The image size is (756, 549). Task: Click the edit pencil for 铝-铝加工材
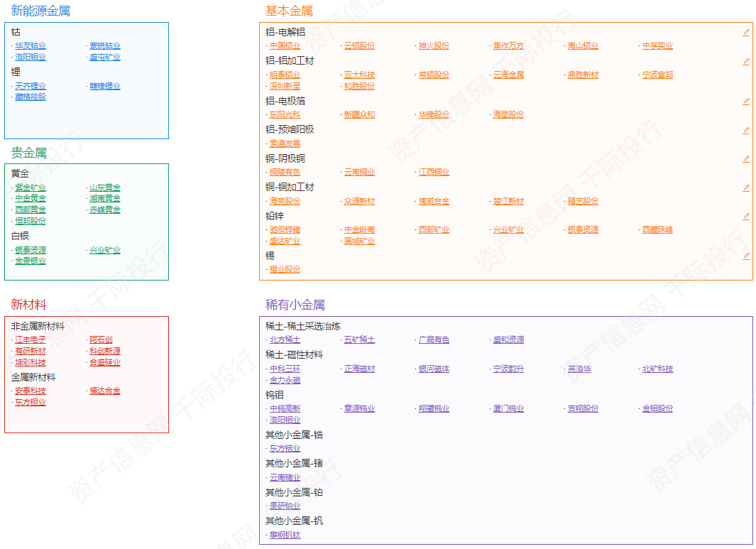[746, 61]
